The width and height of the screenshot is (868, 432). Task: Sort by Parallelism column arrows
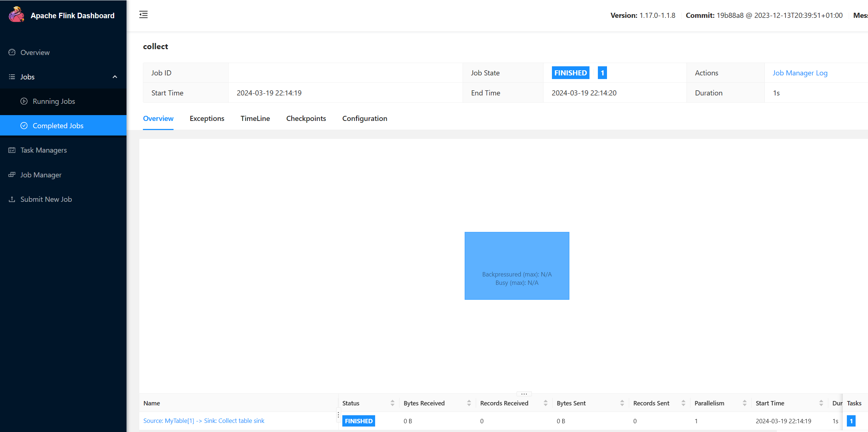[x=744, y=403]
